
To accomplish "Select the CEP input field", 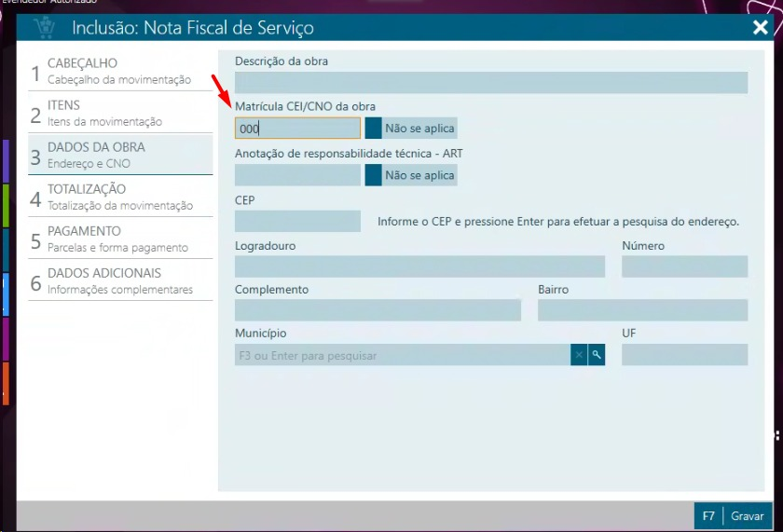I will (x=297, y=221).
